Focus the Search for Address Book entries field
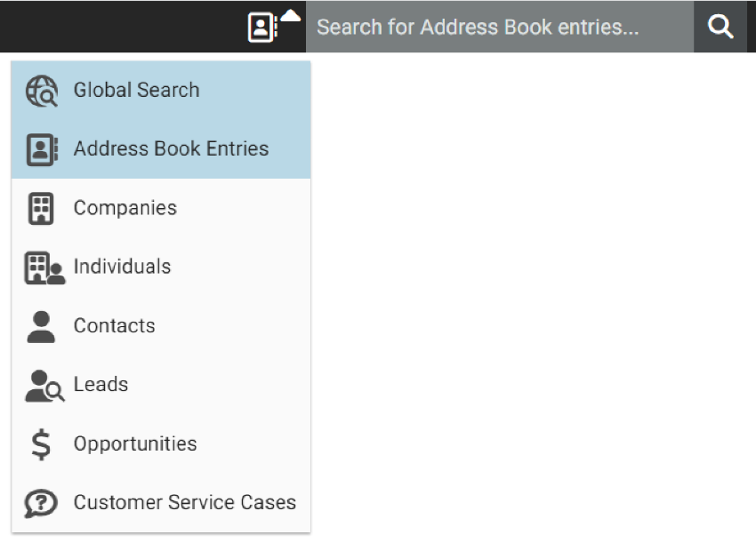This screenshot has width=756, height=551. pyautogui.click(x=498, y=28)
